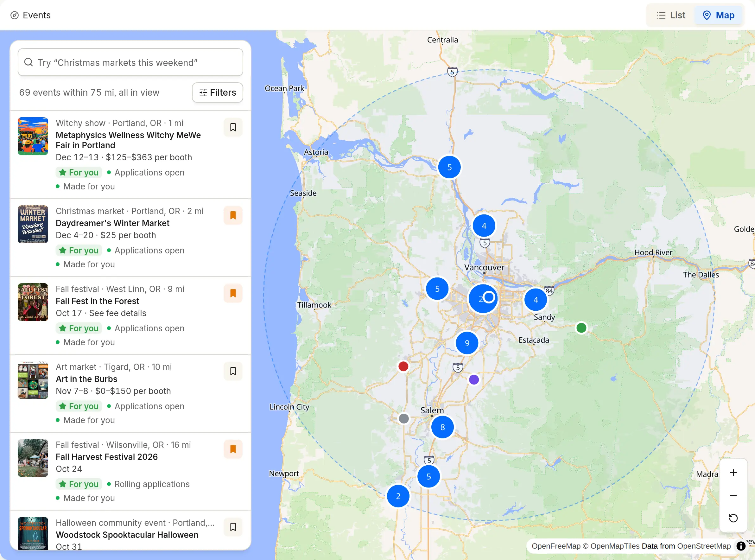755x560 pixels.
Task: Open the Daydreamer's Winter Market title
Action: [x=112, y=223]
